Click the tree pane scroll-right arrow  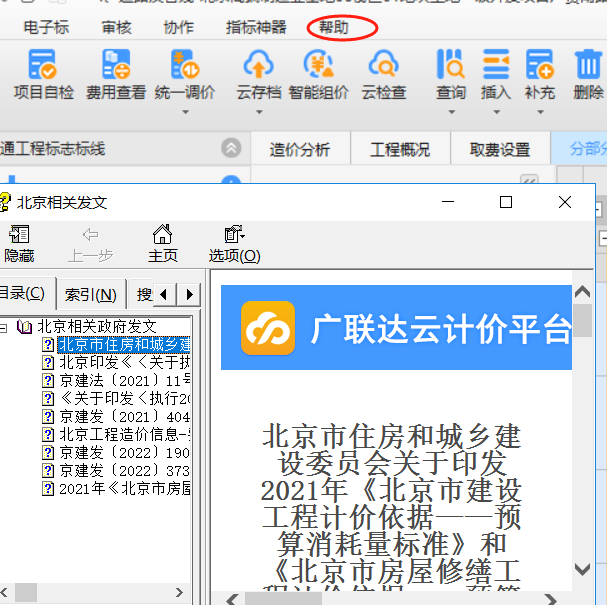click(x=179, y=592)
